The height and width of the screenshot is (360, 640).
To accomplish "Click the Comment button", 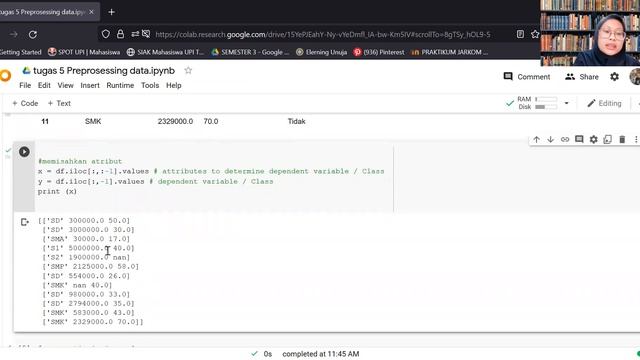I will (527, 77).
